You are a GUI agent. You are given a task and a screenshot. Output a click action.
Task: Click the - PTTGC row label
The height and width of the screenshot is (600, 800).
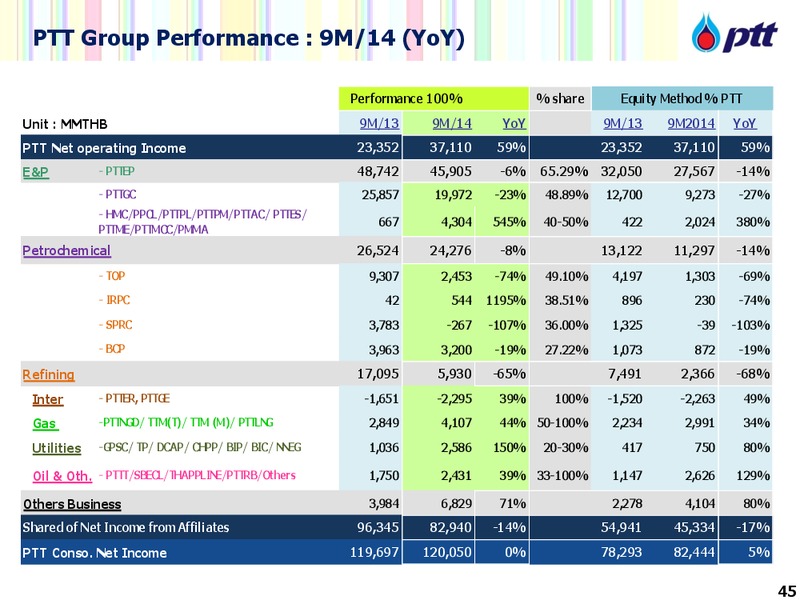(x=117, y=194)
